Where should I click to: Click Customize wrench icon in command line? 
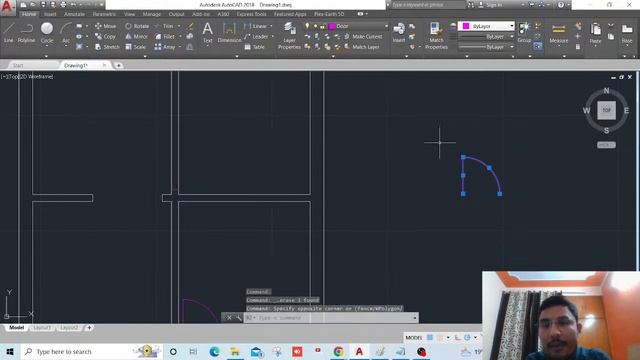pos(238,318)
